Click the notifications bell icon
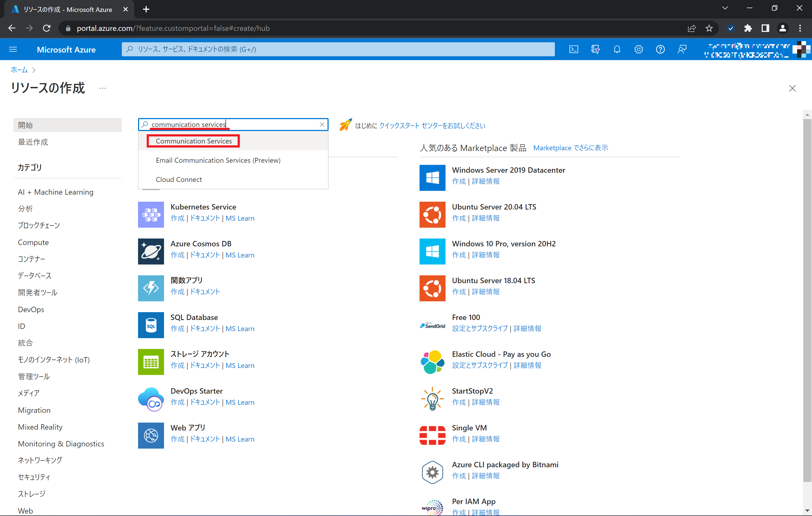The height and width of the screenshot is (516, 812). (617, 50)
